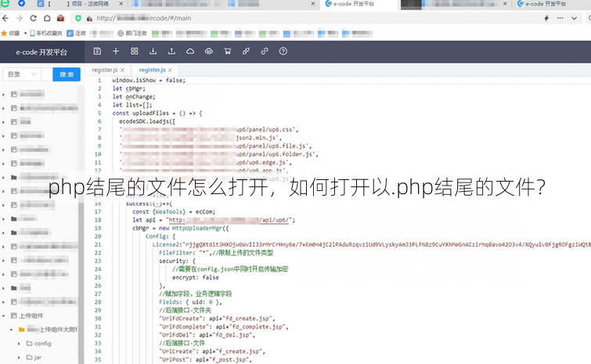The width and height of the screenshot is (591, 364).
Task: Click the download tray icon in toolbar
Action: point(153,51)
